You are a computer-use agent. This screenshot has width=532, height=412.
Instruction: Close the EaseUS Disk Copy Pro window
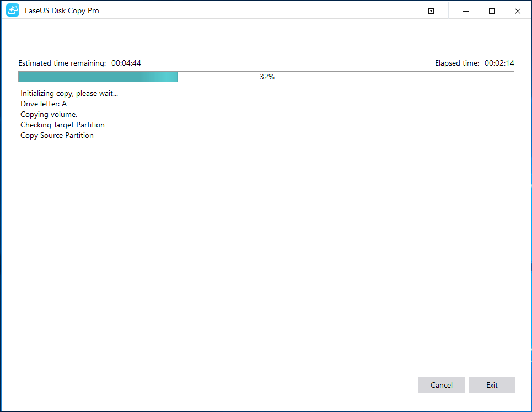pos(518,11)
